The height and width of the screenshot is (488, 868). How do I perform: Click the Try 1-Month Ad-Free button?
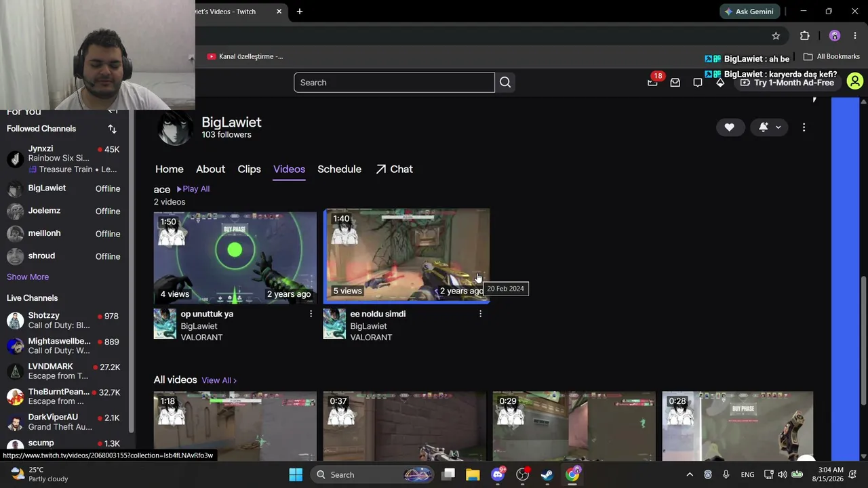click(787, 83)
